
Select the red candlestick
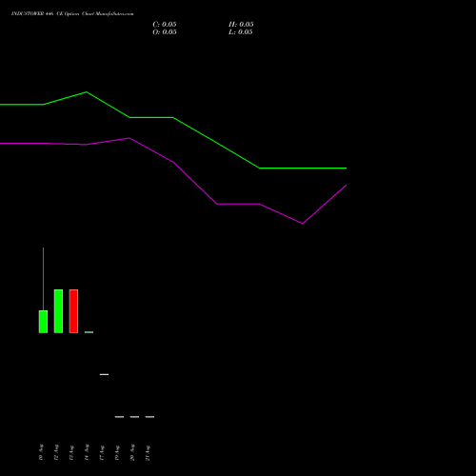click(x=73, y=311)
